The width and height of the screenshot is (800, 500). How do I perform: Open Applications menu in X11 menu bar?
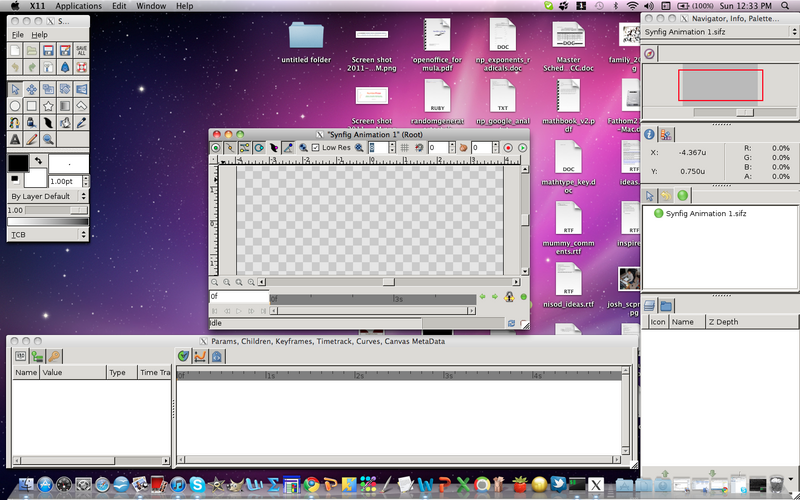pyautogui.click(x=79, y=6)
